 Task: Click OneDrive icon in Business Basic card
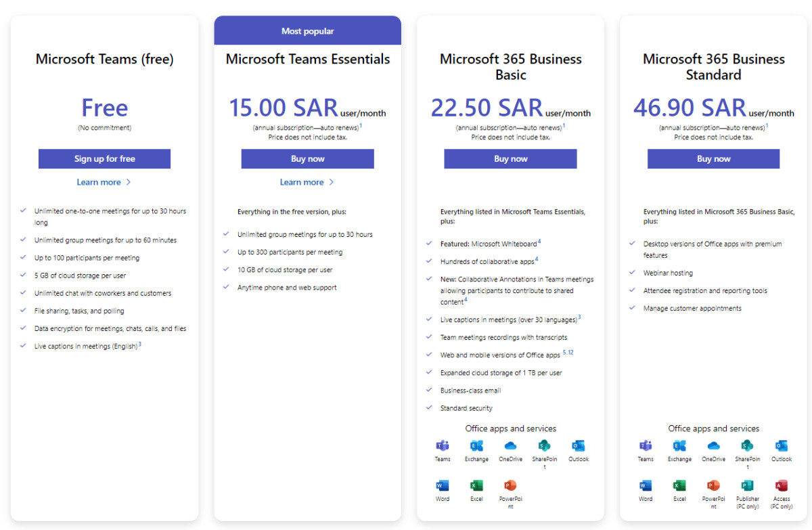(x=510, y=446)
